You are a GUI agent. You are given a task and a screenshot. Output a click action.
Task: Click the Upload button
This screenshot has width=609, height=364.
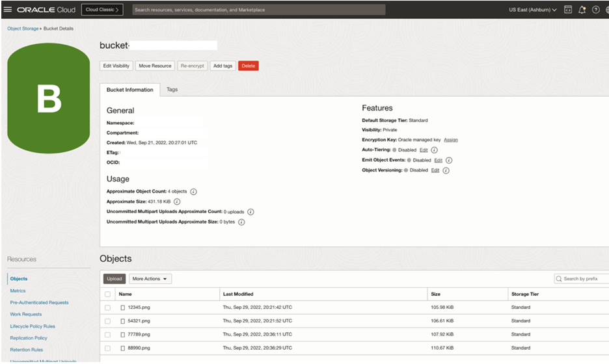[x=114, y=279]
